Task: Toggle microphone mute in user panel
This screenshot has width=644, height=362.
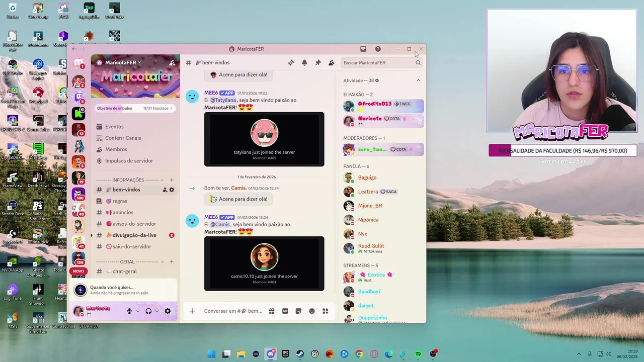Action: [129, 311]
